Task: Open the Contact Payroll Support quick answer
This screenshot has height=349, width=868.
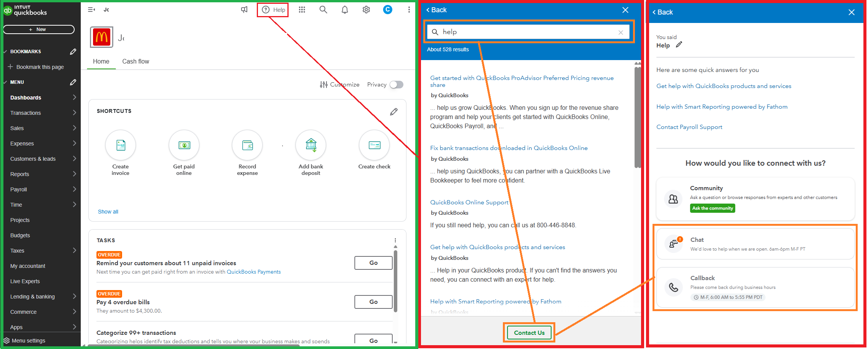Action: pos(689,127)
